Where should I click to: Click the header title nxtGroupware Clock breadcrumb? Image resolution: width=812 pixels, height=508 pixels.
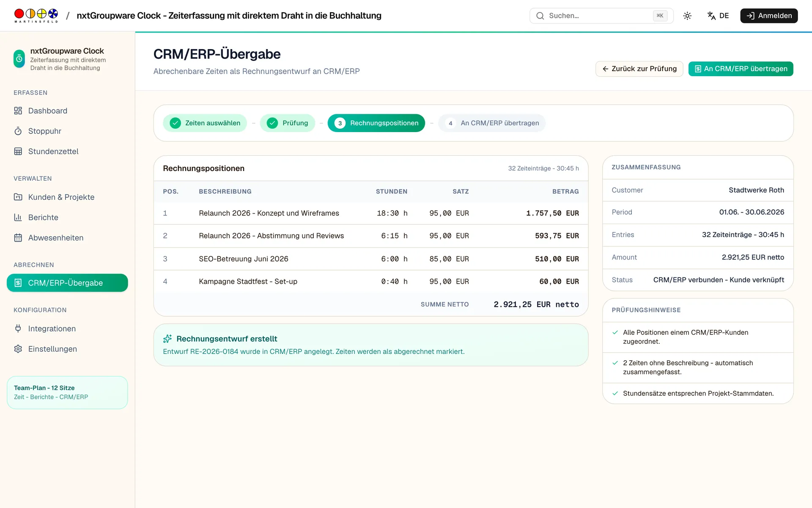[229, 16]
